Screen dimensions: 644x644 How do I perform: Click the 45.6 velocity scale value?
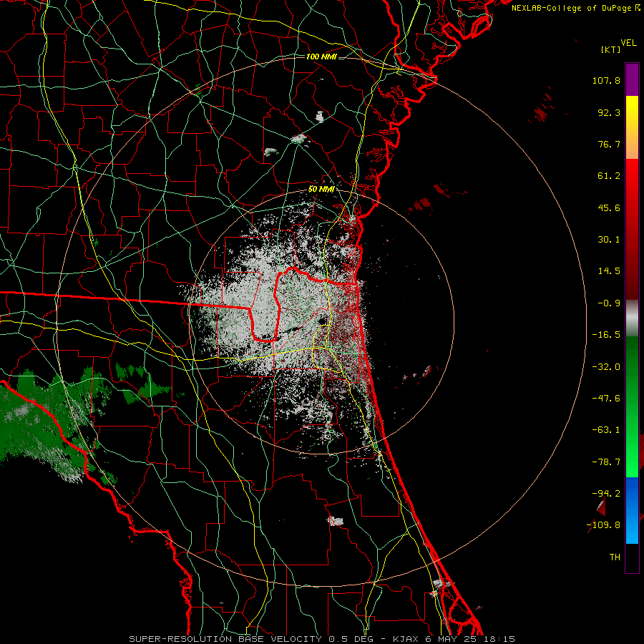pyautogui.click(x=609, y=208)
